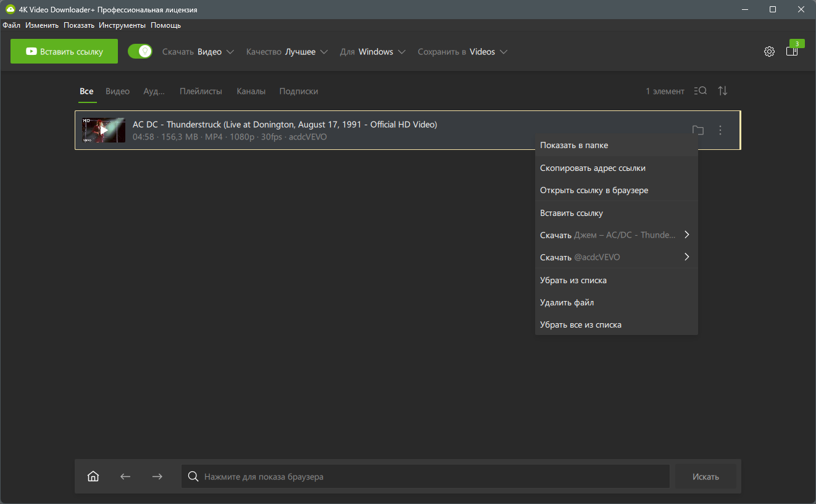Screen dimensions: 816x504
Task: Select Показать в папке in context menu
Action: click(x=616, y=146)
